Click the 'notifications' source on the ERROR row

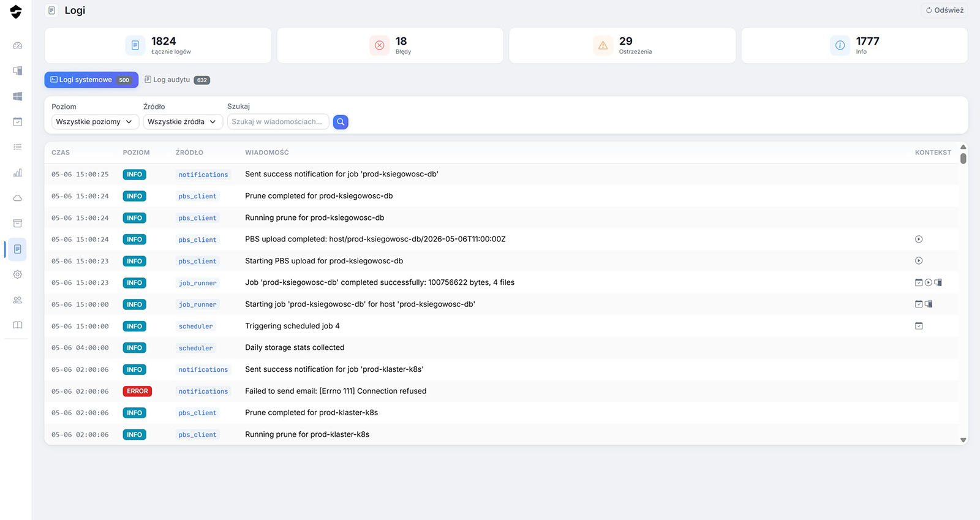click(x=203, y=391)
